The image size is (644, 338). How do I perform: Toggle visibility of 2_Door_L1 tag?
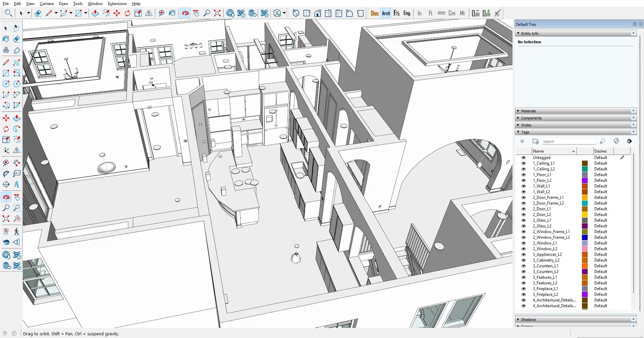pyautogui.click(x=523, y=209)
